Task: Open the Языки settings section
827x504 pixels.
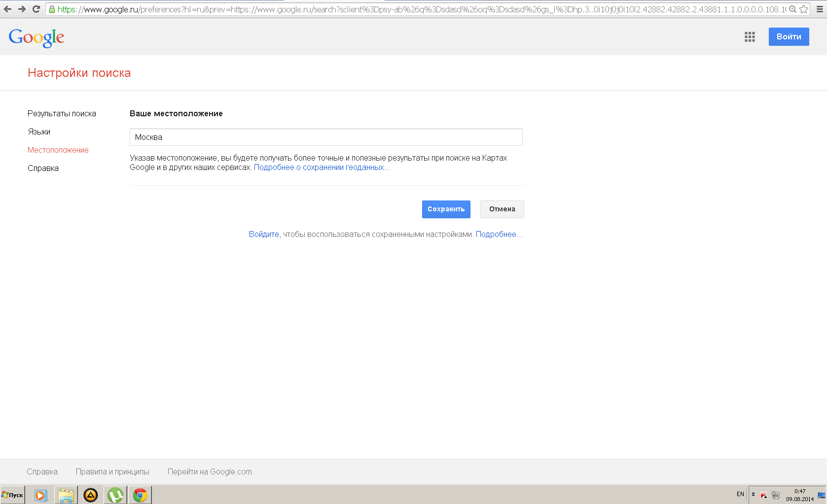Action: (39, 132)
